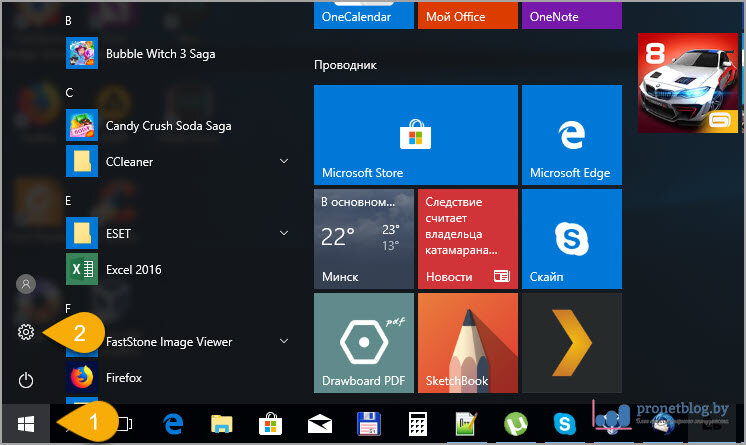Screen dimensions: 746x445
Task: Expand the CCleaner folder chevron
Action: 284,161
